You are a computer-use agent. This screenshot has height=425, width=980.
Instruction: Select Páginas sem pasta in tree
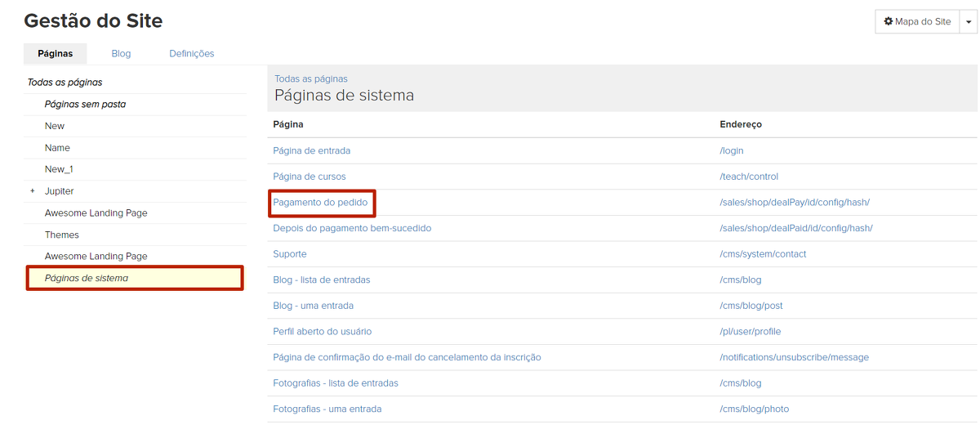(85, 105)
